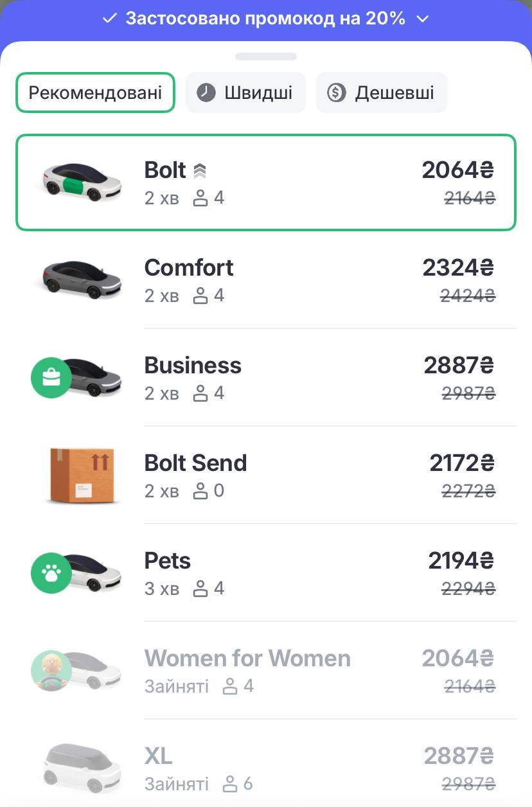Tap the Bolt Send 2172₴ price
The width and height of the screenshot is (532, 807).
pyautogui.click(x=461, y=463)
